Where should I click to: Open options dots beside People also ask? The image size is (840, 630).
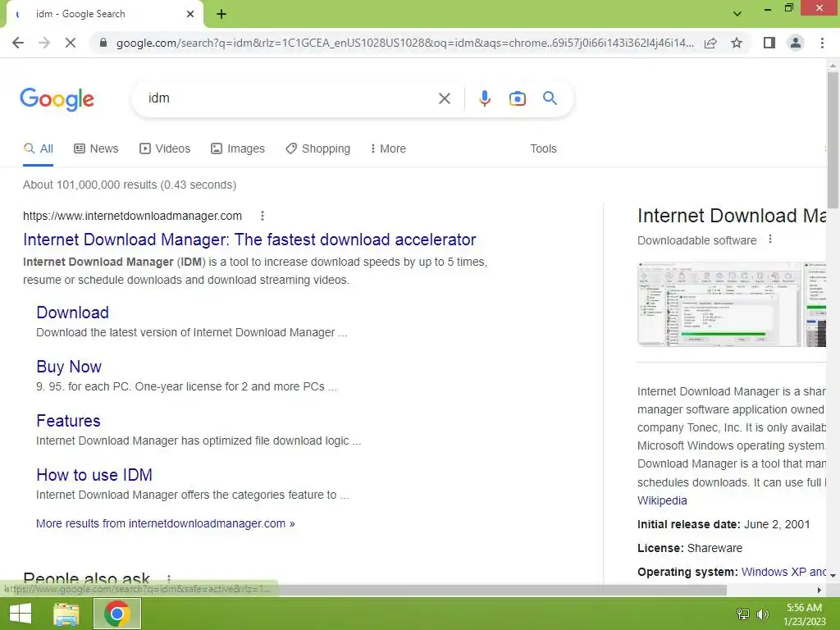click(x=169, y=579)
